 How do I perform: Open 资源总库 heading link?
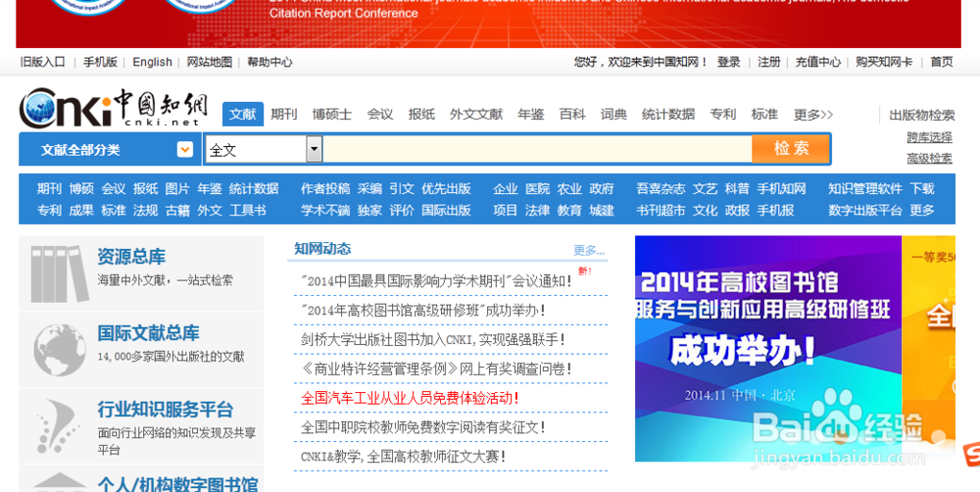click(x=131, y=257)
